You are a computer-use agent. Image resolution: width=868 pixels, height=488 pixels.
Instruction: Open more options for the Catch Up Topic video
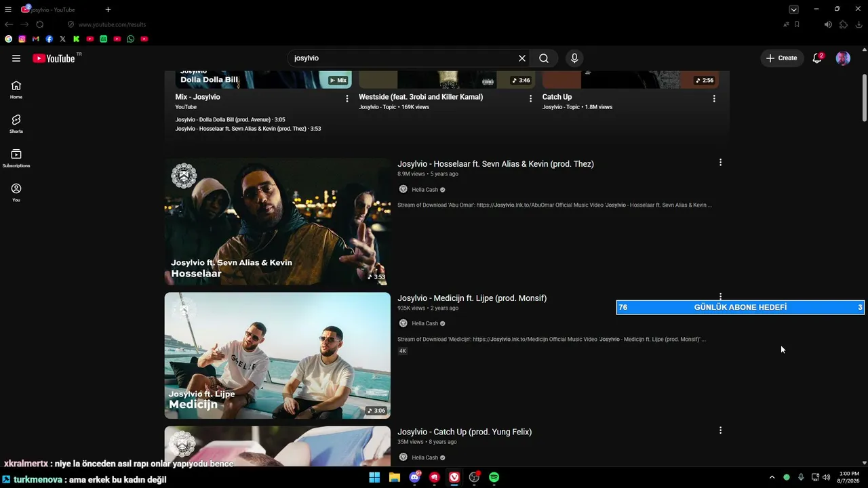tap(714, 98)
